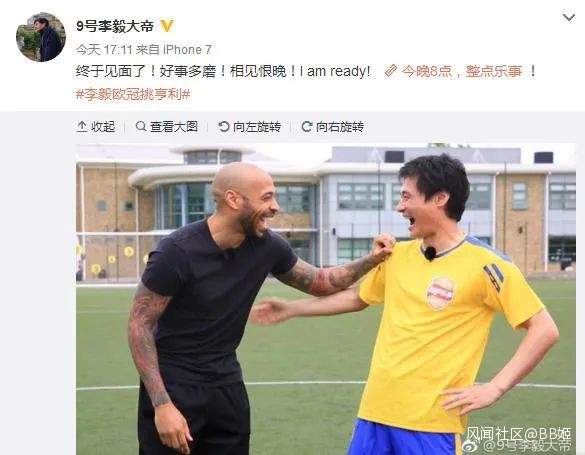585x455 pixels.
Task: Click the link chain icon before 今晚8点
Action: [391, 71]
